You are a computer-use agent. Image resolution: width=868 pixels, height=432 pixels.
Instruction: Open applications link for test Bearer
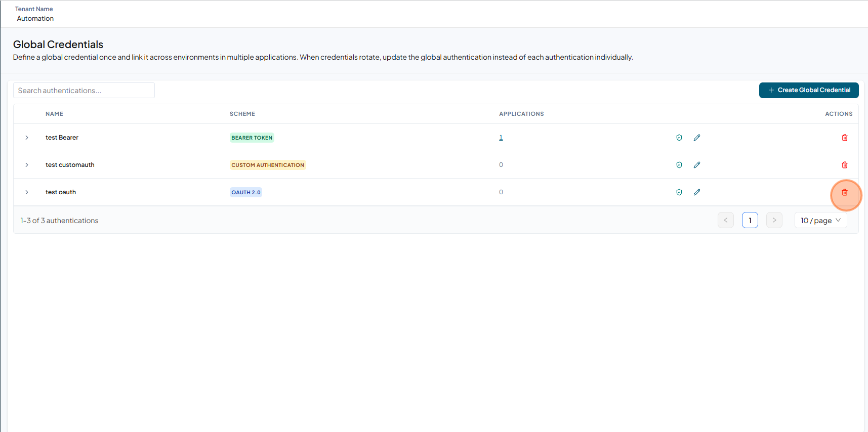(x=501, y=138)
